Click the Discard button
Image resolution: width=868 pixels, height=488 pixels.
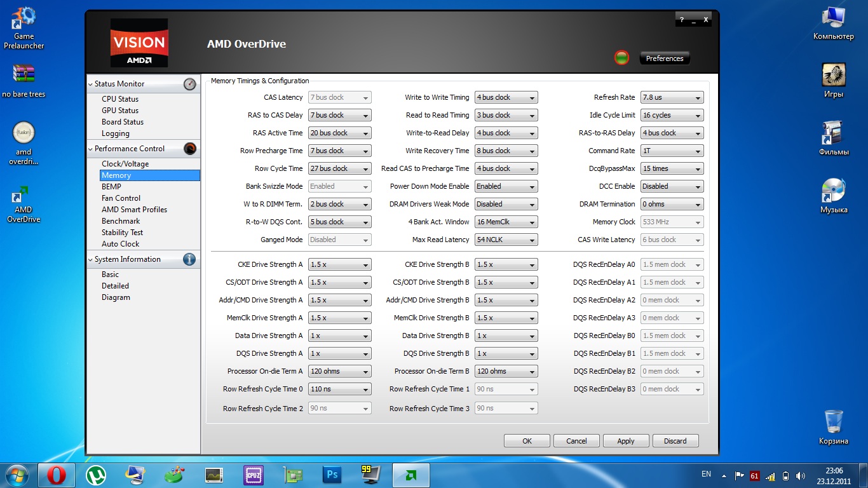[675, 441]
